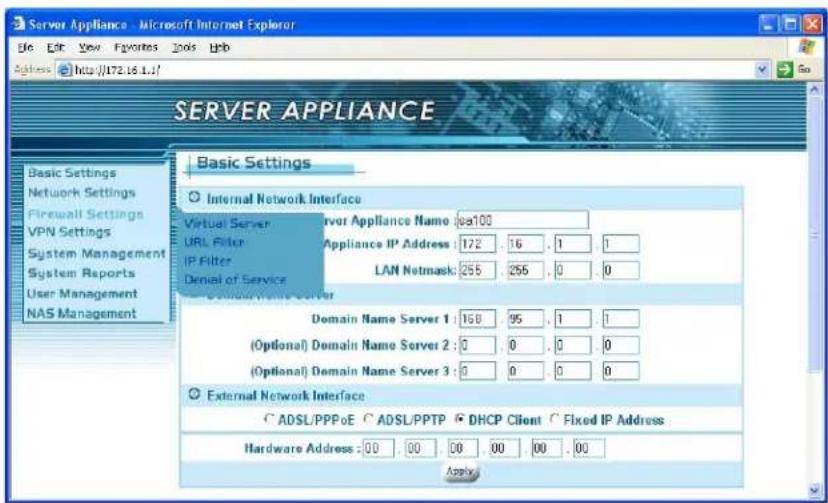Open System Reports in sidebar
Screen dimensions: 828x503
pos(81,273)
